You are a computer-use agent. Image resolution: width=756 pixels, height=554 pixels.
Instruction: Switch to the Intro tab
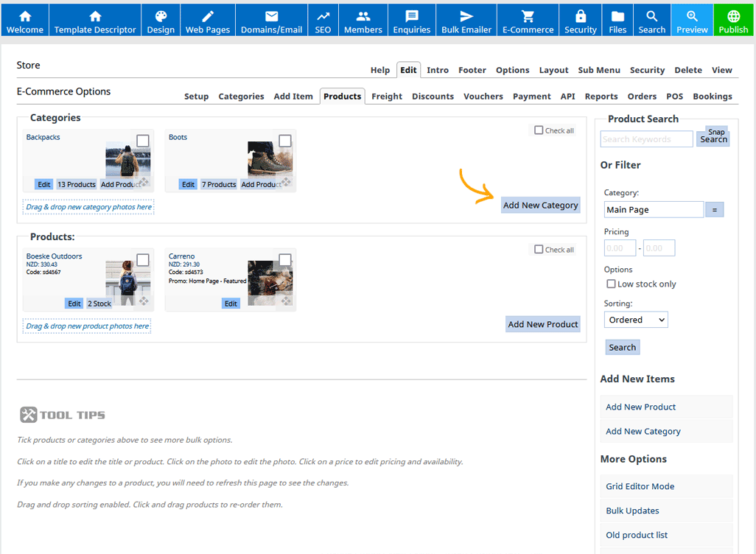pyautogui.click(x=438, y=70)
